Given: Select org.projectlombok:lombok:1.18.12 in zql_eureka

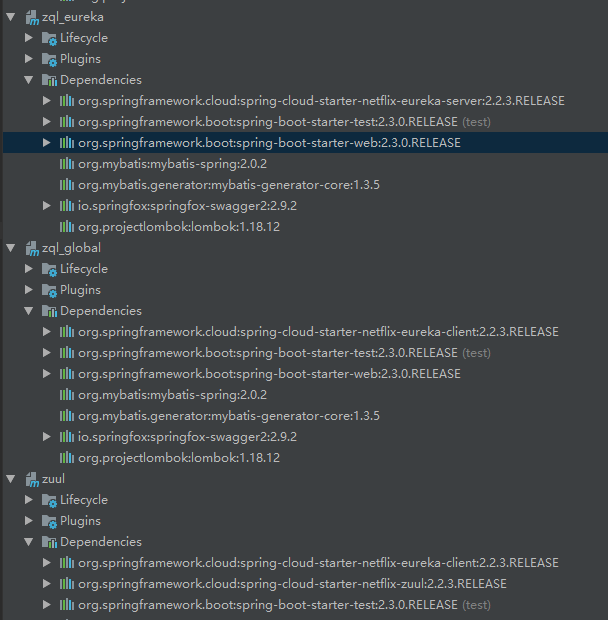Looking at the screenshot, I should pyautogui.click(x=179, y=227).
